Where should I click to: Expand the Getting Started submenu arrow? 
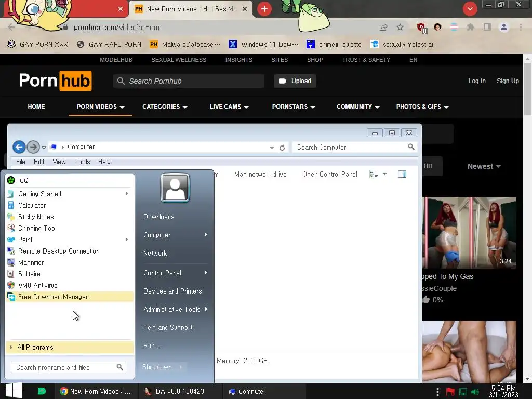point(127,194)
